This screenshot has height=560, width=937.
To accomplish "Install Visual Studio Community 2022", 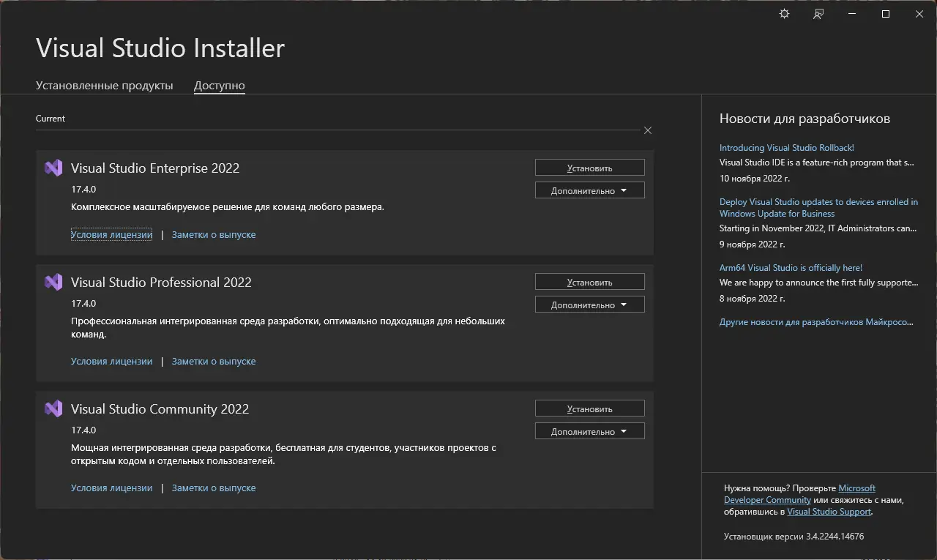I will (589, 408).
